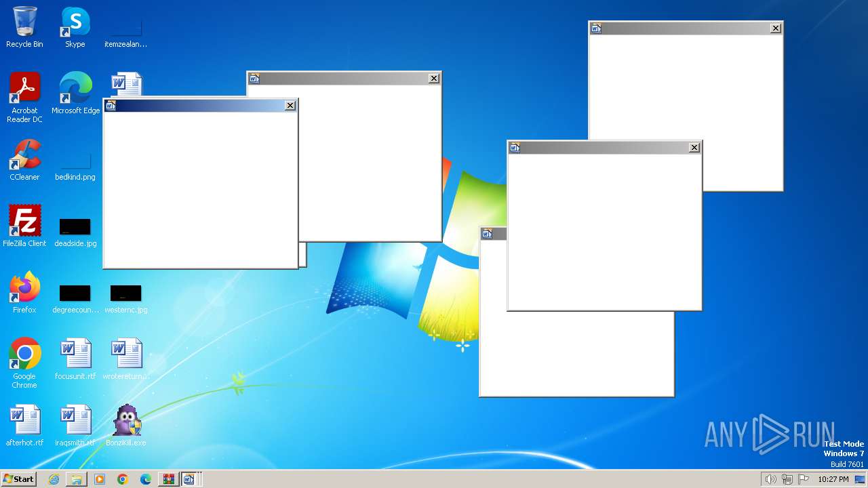This screenshot has width=868, height=488.
Task: Open the Start menu
Action: [x=18, y=479]
